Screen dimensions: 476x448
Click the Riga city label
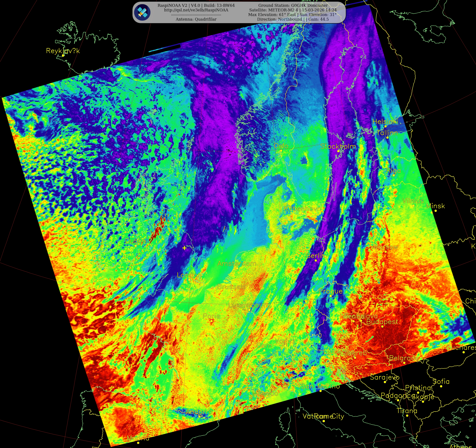point(393,171)
